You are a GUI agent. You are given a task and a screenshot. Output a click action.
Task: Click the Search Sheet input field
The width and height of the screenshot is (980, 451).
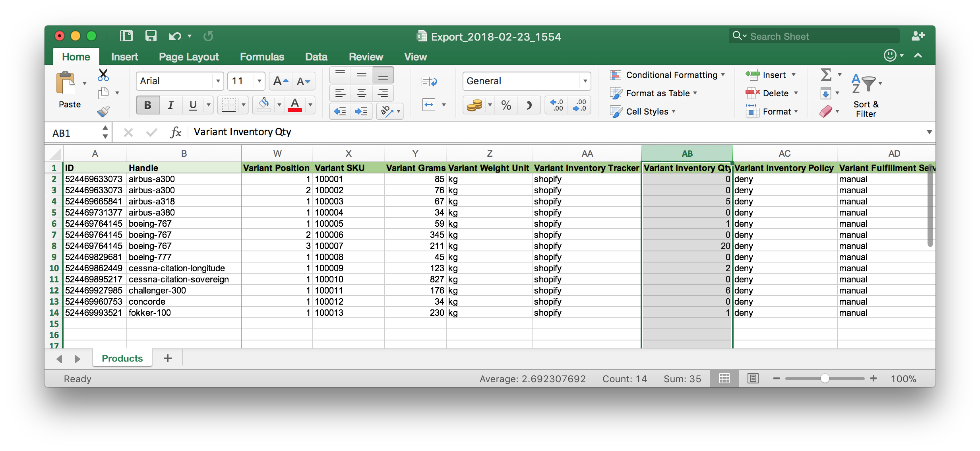coord(819,37)
